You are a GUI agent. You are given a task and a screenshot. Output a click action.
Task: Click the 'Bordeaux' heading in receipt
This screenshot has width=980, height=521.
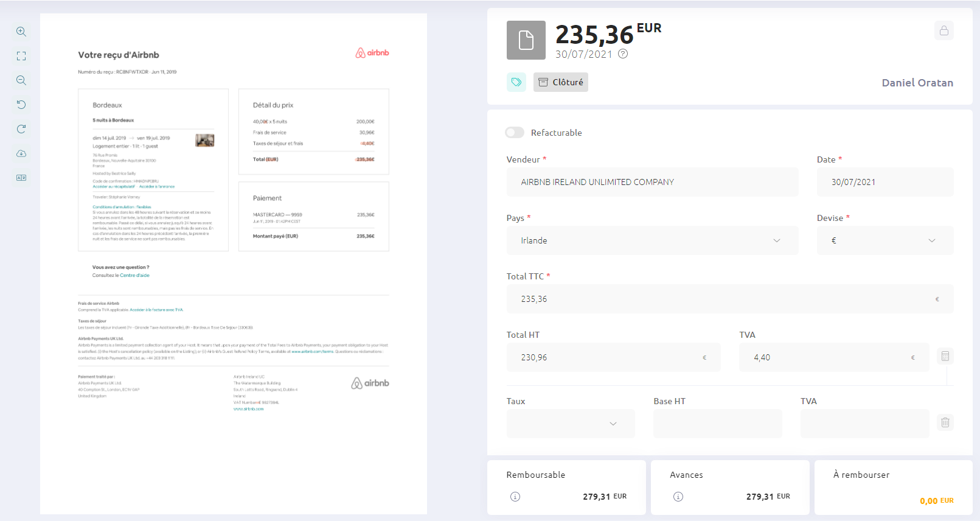point(107,105)
